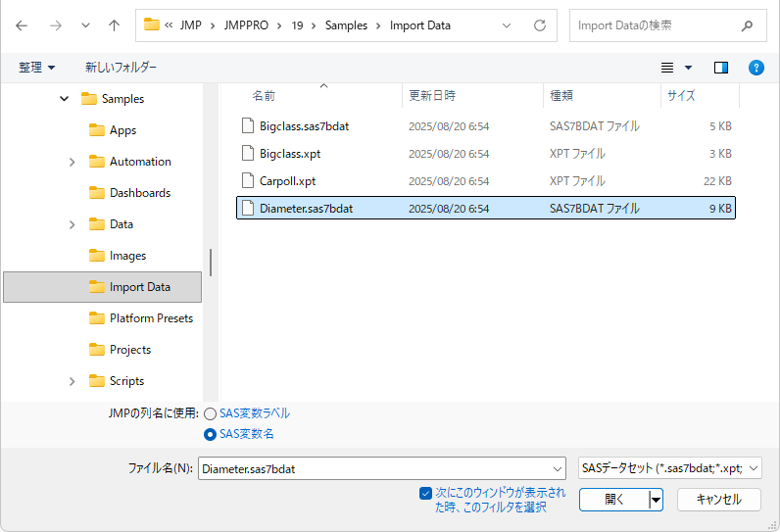This screenshot has width=780, height=532.
Task: Click file icon of Carpoll.xpt
Action: coord(248,180)
